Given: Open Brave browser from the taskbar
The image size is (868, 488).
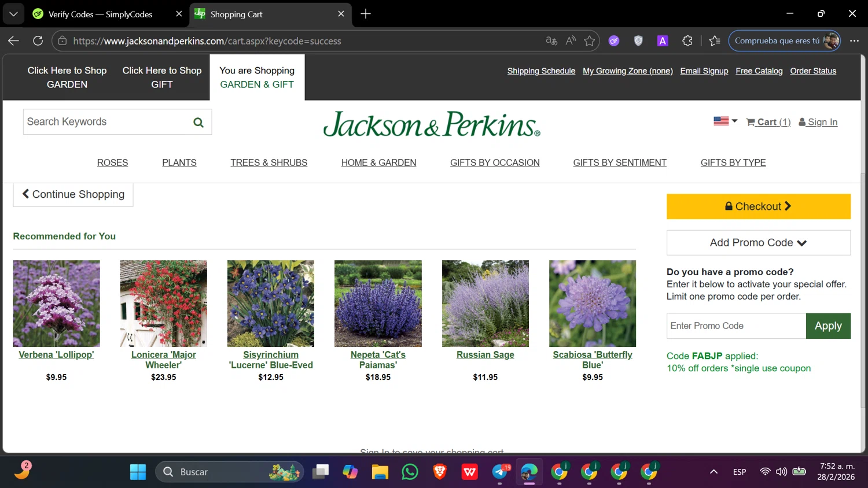Looking at the screenshot, I should (440, 472).
